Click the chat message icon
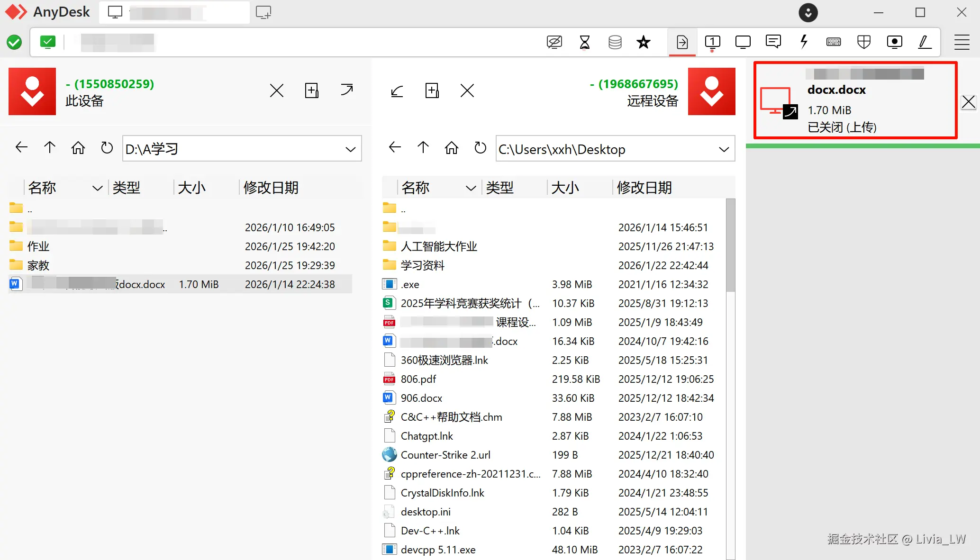 [x=773, y=42]
